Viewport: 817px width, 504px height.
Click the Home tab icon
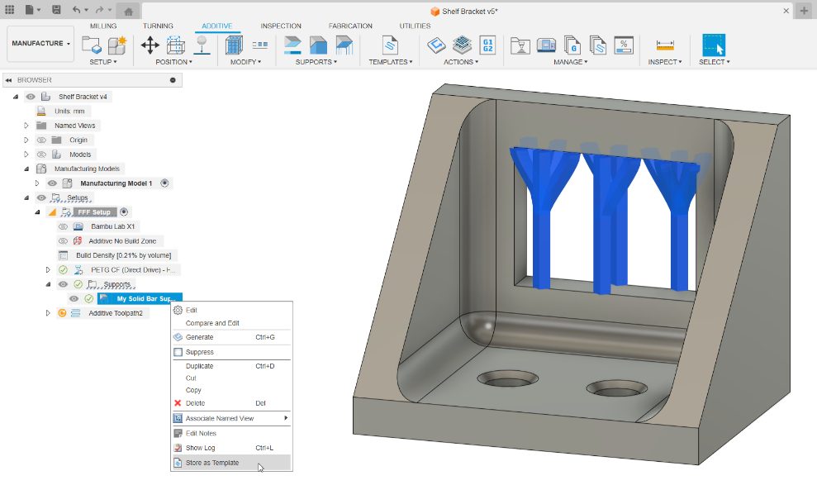click(x=128, y=11)
